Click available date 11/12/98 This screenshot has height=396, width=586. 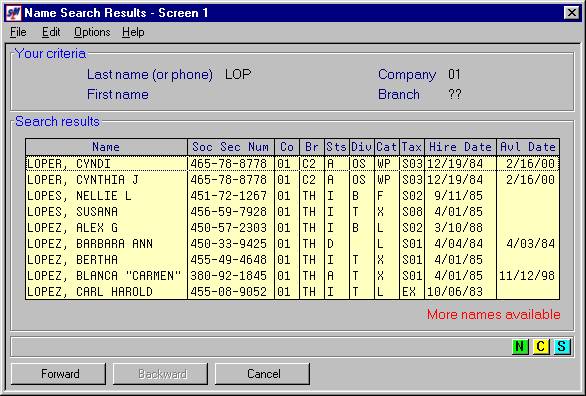527,276
